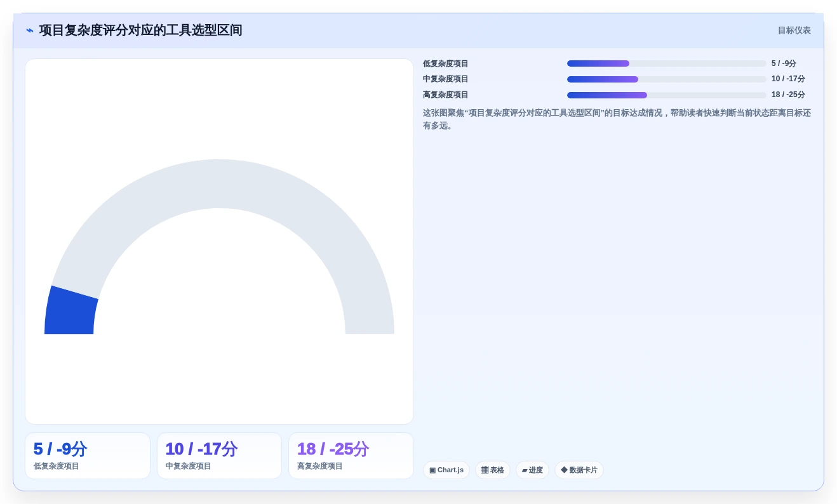This screenshot has height=504, width=837.
Task: Click the value 18 / -25分 beside progress bar
Action: [x=788, y=95]
